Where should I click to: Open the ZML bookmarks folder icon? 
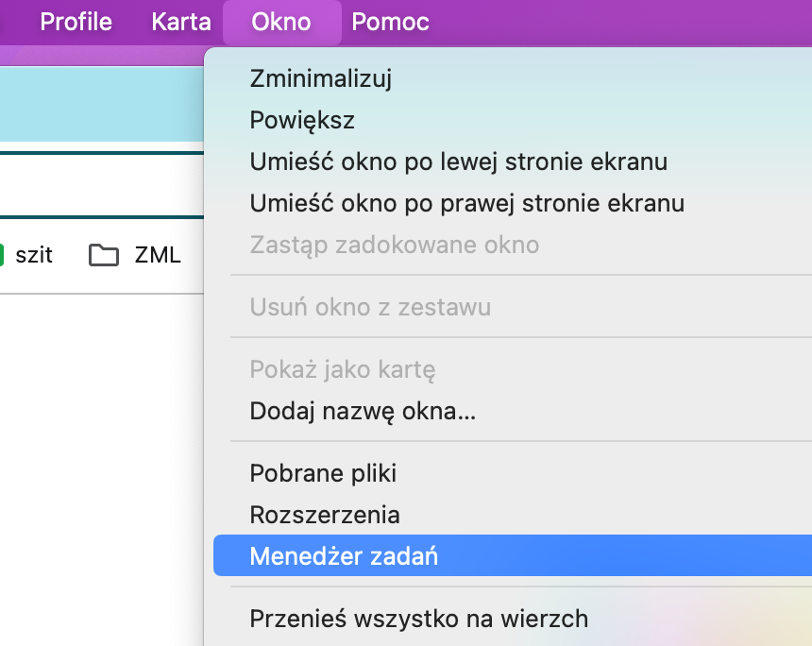[x=104, y=255]
